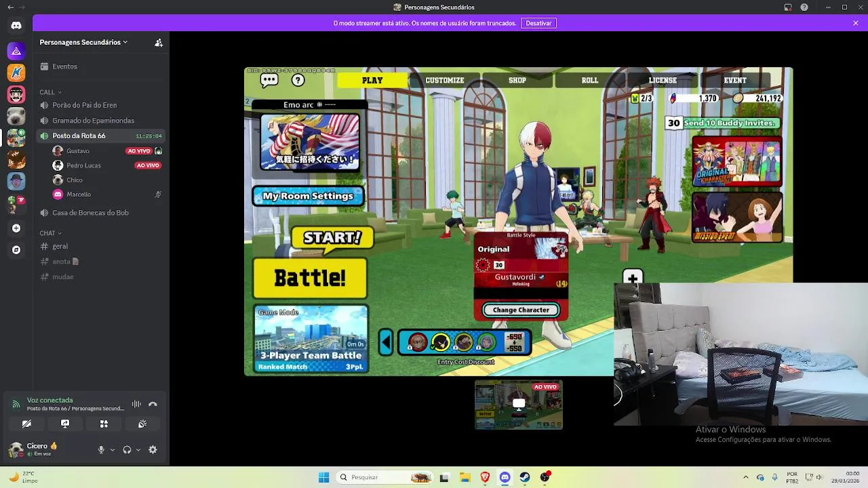Image resolution: width=868 pixels, height=488 pixels.
Task: Open Windows Start menu
Action: coord(323,477)
